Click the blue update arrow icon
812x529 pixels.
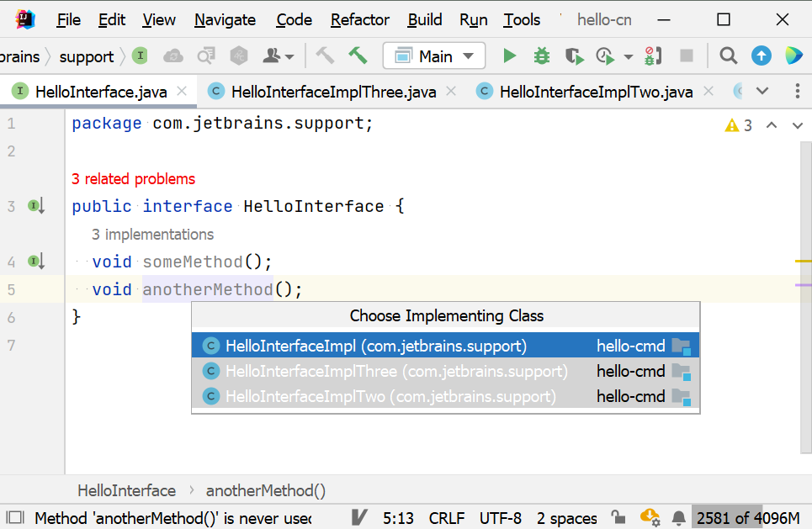pos(762,56)
